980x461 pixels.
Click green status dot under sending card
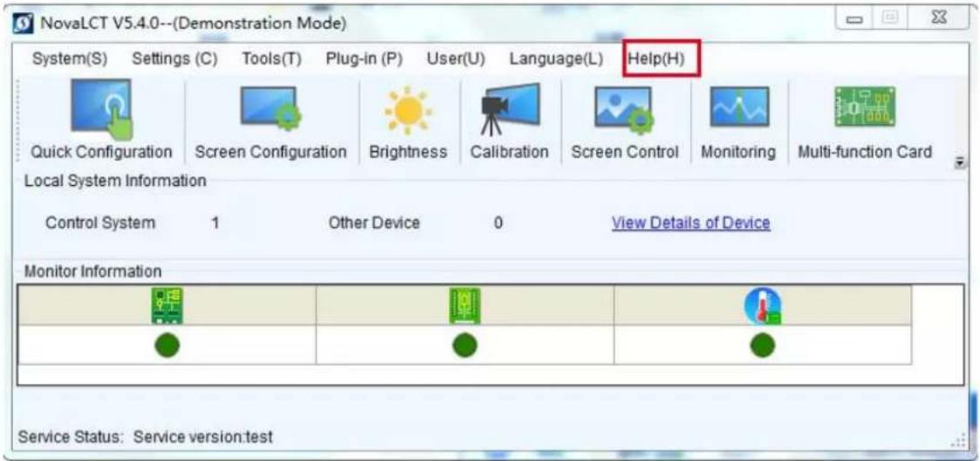[x=167, y=345]
